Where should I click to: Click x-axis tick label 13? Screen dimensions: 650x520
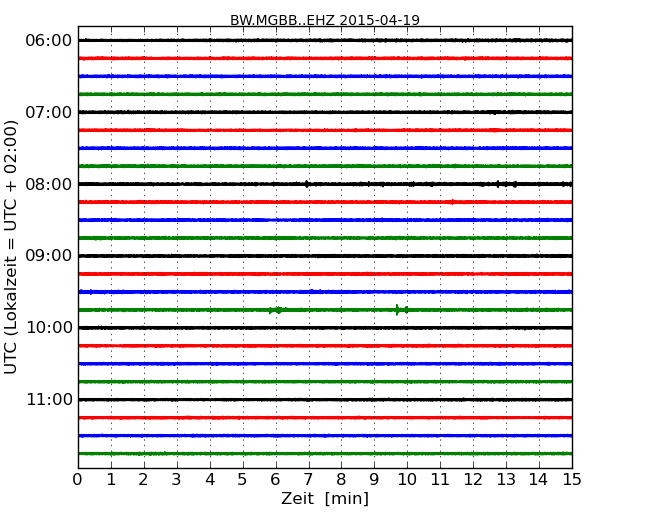tap(506, 480)
